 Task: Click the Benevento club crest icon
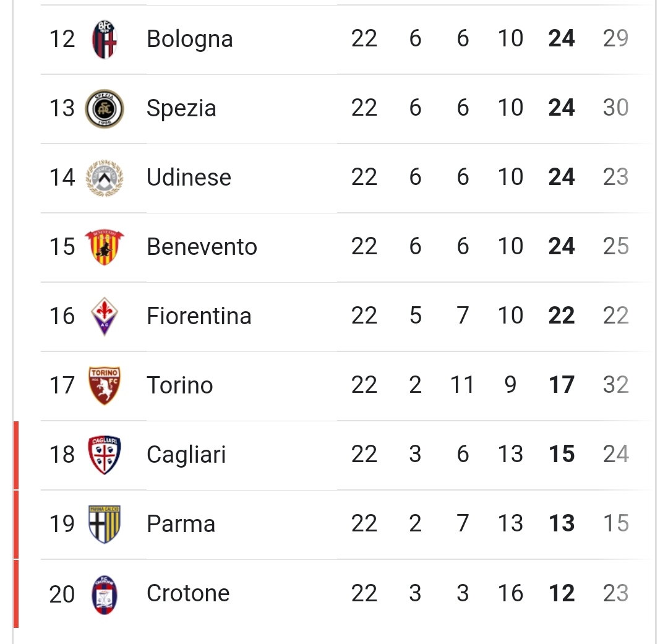(104, 247)
